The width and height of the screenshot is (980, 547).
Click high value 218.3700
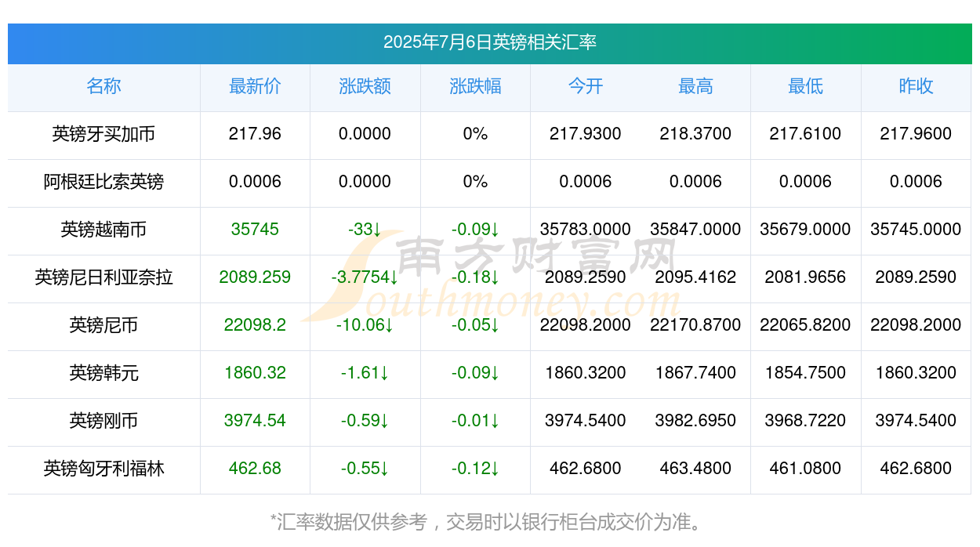pos(695,134)
